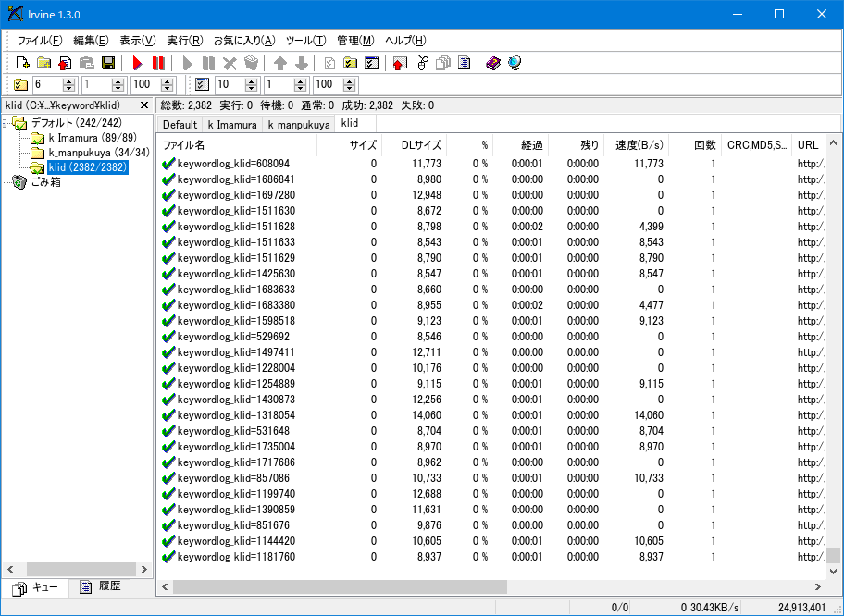Open help with purple book icon

[x=493, y=64]
